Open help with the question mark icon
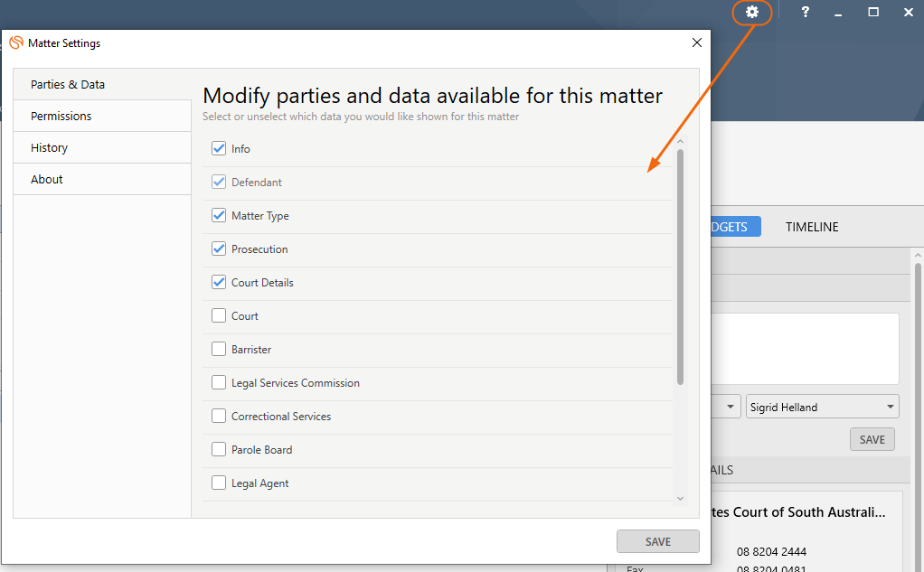Screen dimensions: 924x572 point(805,12)
